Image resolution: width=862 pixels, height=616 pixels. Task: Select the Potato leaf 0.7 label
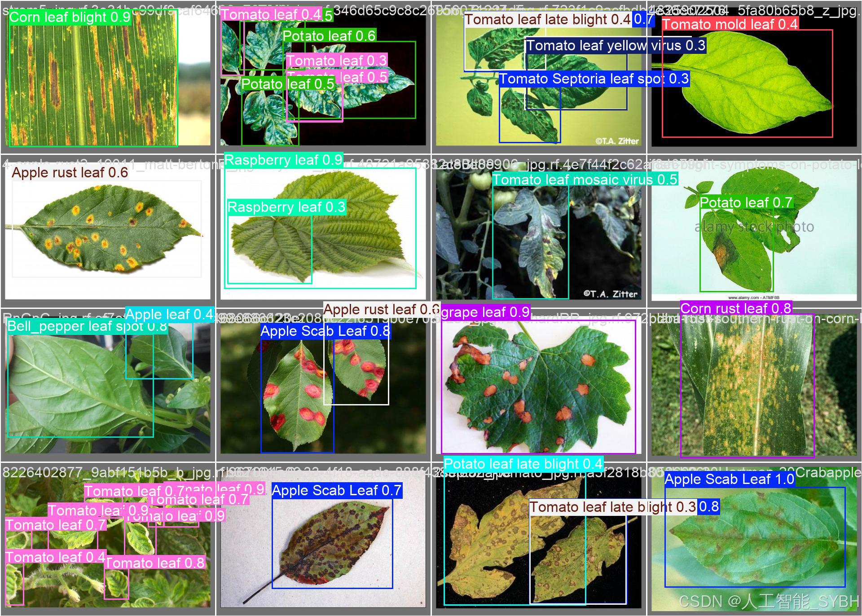pyautogui.click(x=746, y=202)
